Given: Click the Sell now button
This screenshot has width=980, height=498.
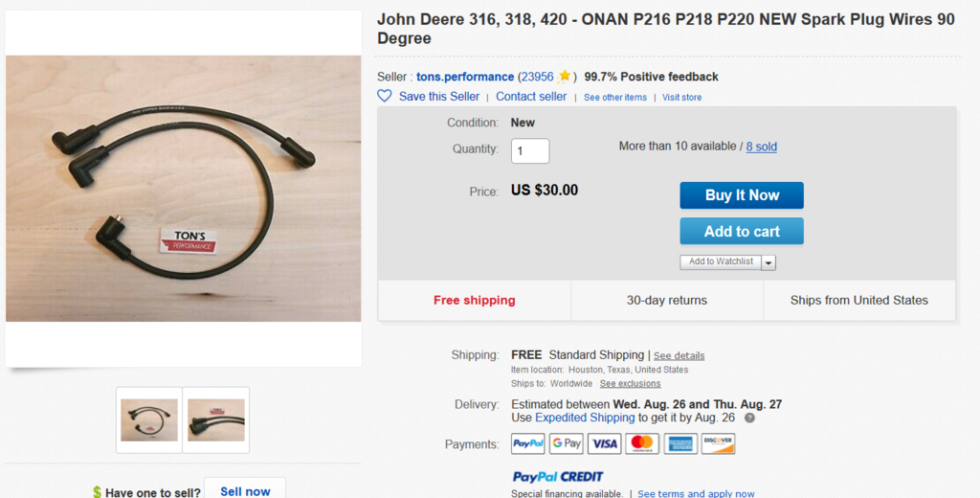Looking at the screenshot, I should pos(245,491).
